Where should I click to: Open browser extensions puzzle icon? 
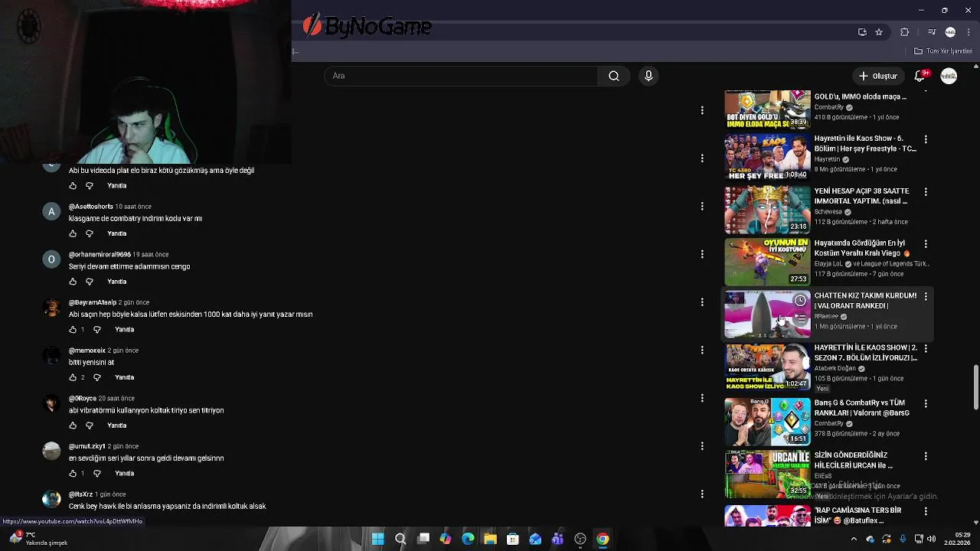click(x=904, y=32)
